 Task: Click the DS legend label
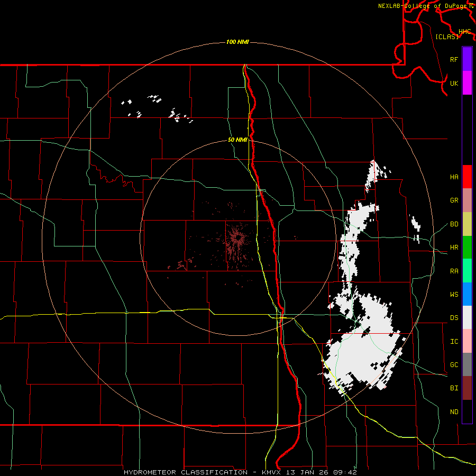pyautogui.click(x=454, y=318)
